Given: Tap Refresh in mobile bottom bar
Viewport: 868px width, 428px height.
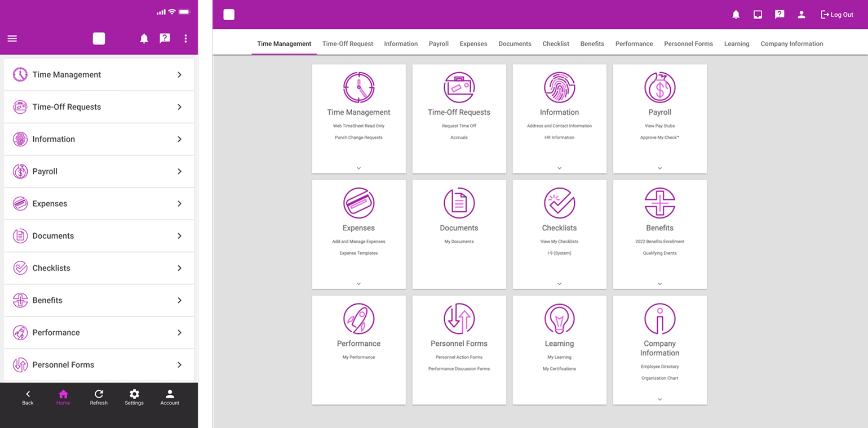Looking at the screenshot, I should 99,398.
